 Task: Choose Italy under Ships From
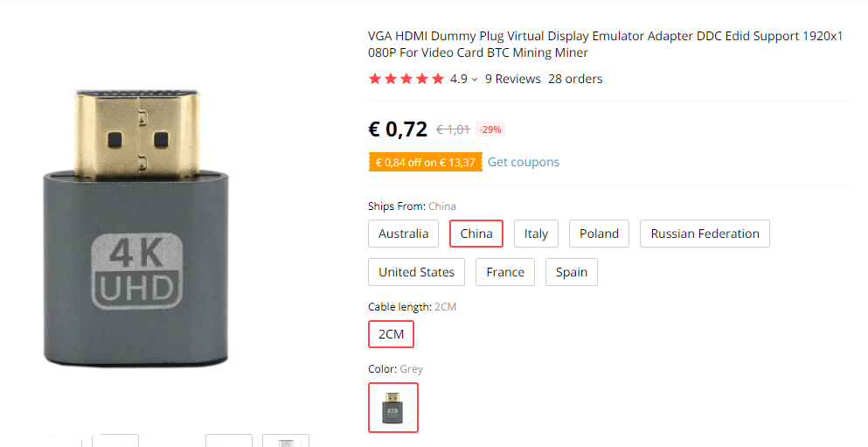tap(536, 234)
